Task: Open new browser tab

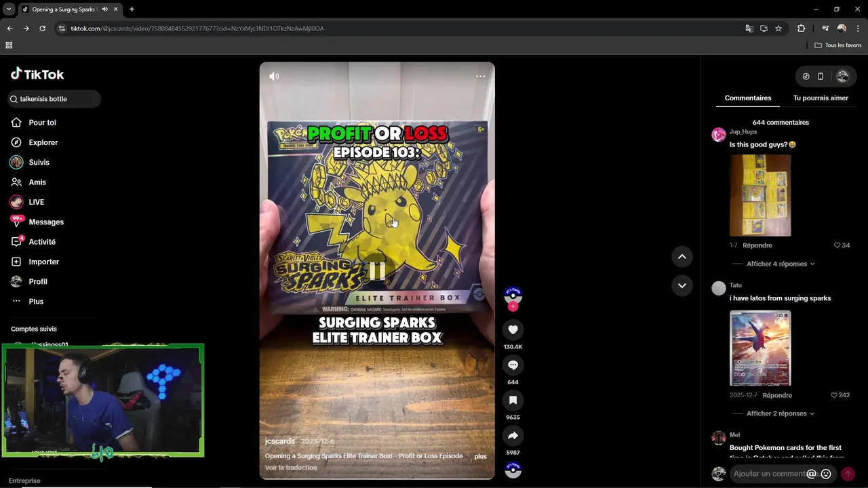Action: 132,9
